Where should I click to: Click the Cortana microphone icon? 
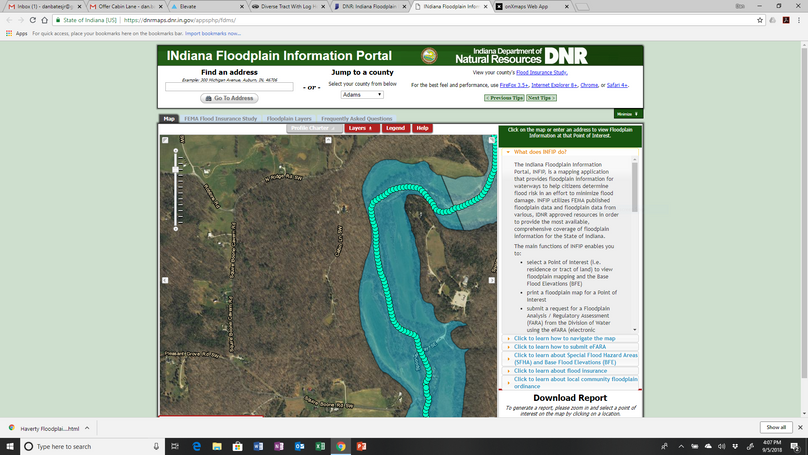pos(156,446)
